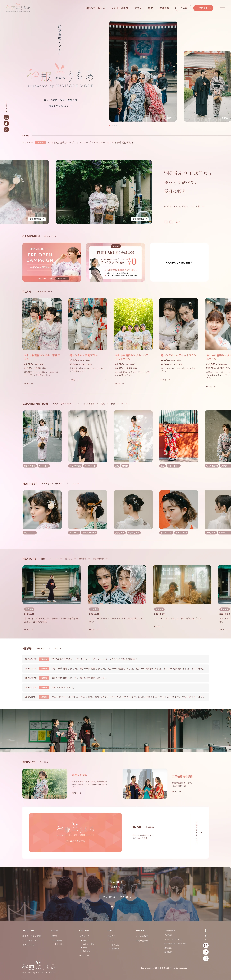Open red kimono coordination photo
231x980 pixels.
pos(179,436)
